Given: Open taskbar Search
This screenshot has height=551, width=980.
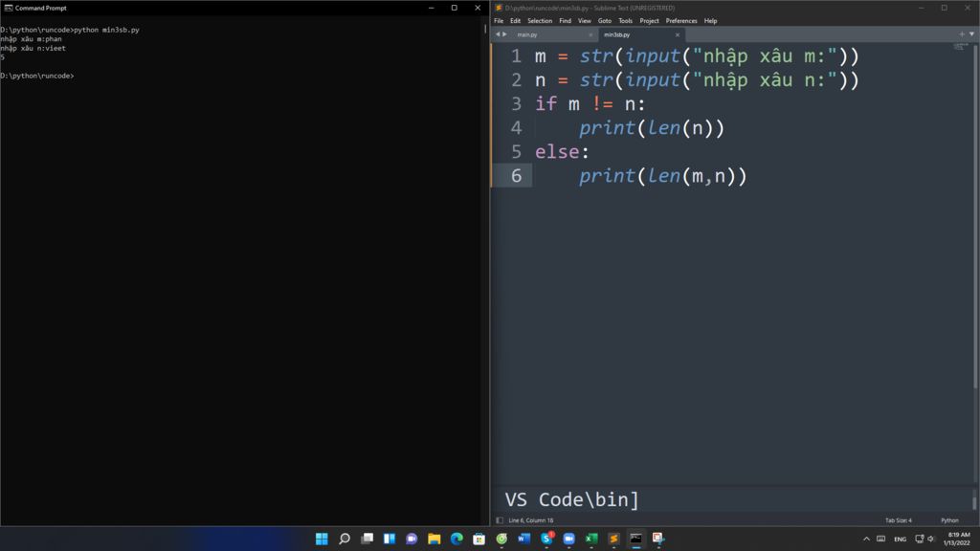Looking at the screenshot, I should pos(345,539).
